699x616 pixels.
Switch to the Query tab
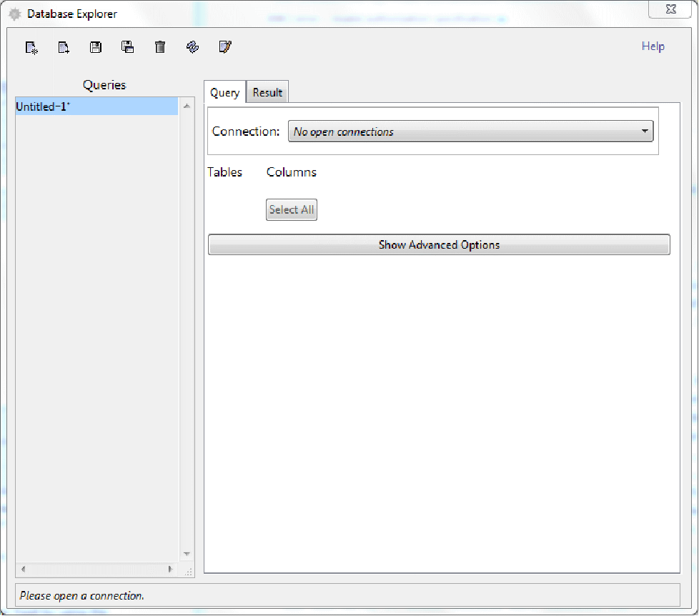coord(224,93)
